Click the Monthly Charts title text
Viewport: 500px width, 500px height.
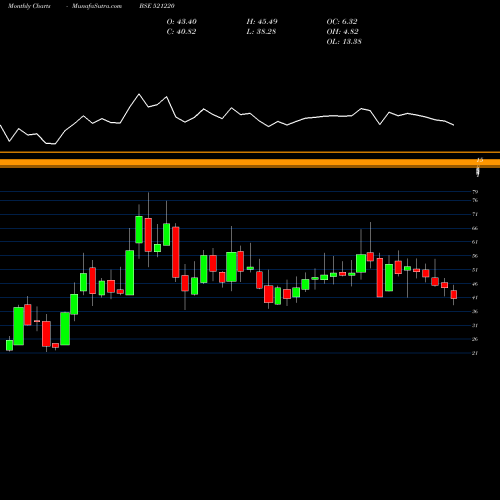pos(29,6)
